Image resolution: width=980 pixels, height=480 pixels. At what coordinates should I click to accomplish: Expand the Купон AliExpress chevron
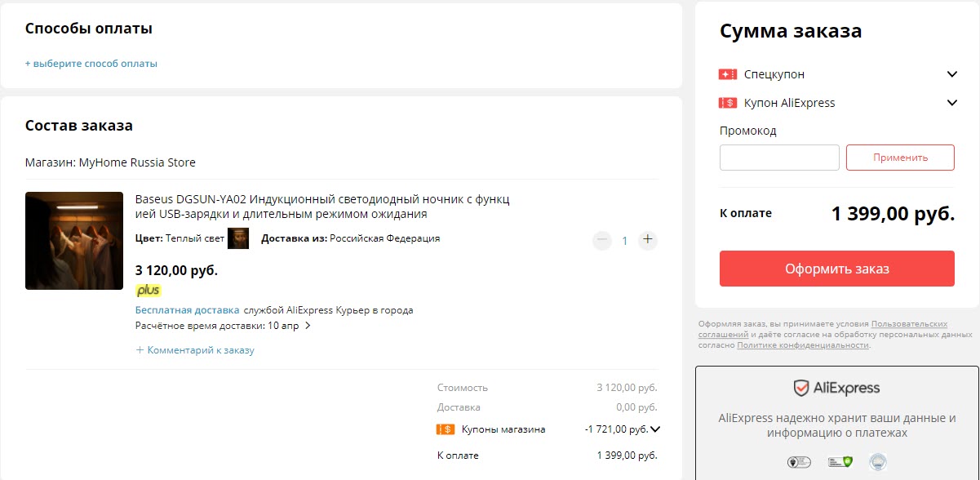click(x=951, y=103)
